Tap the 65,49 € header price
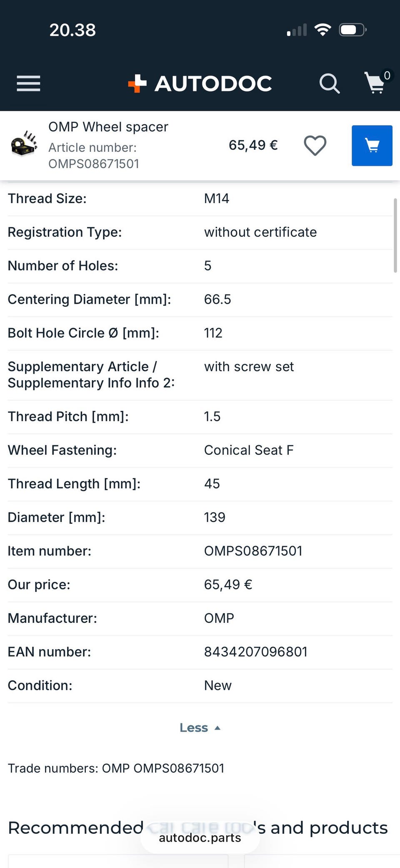Viewport: 400px width, 868px height. [253, 145]
